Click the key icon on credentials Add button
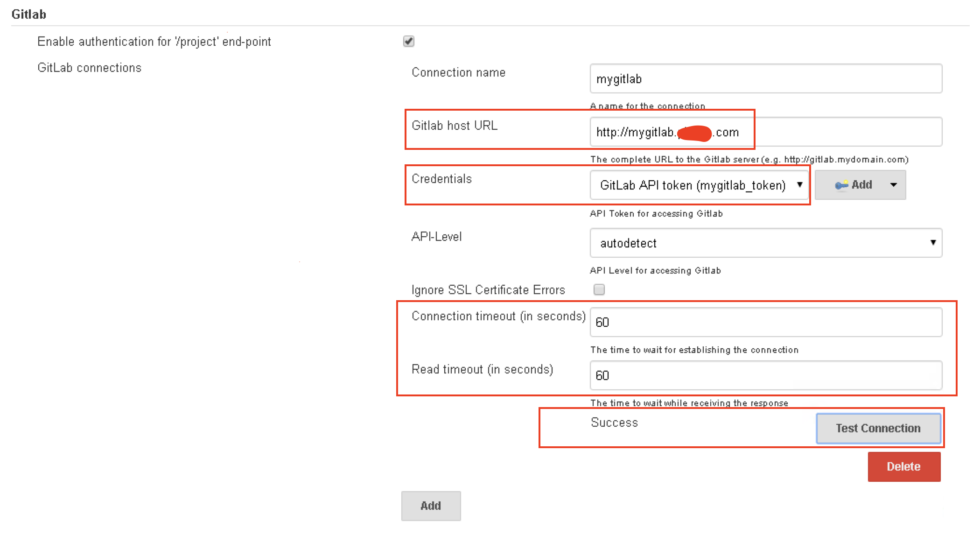The image size is (980, 535). [841, 185]
